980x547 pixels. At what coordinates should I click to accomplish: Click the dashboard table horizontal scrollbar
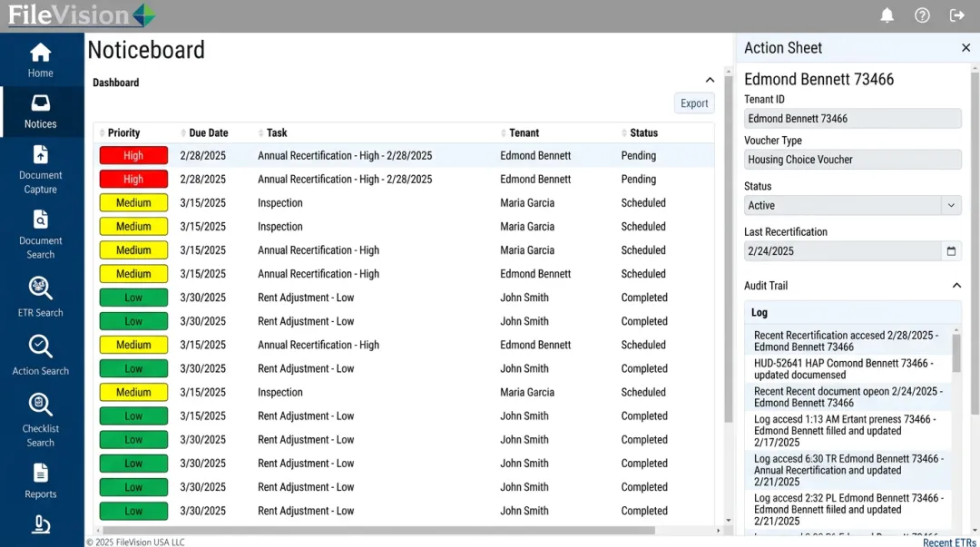[378, 530]
